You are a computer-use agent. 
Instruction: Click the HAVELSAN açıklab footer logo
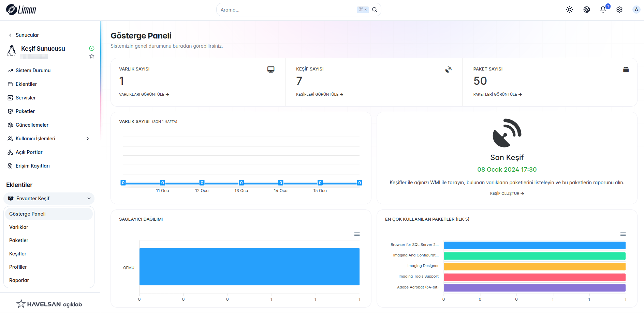point(49,304)
